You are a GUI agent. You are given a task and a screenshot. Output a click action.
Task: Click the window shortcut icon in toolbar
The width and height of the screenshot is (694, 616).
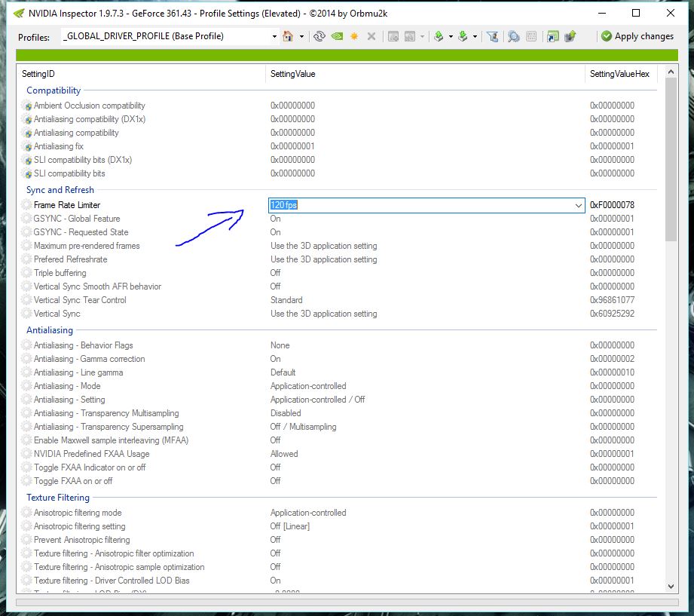pos(553,36)
